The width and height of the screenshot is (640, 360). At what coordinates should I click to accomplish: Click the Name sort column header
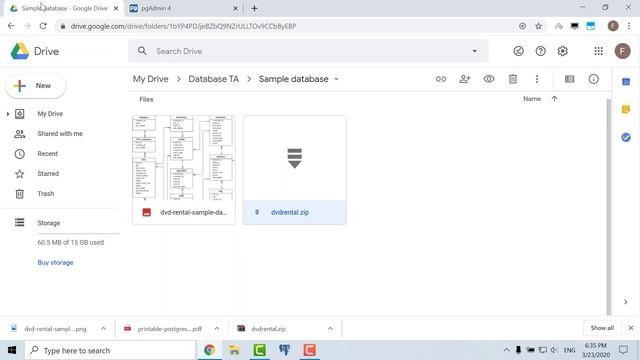click(532, 99)
